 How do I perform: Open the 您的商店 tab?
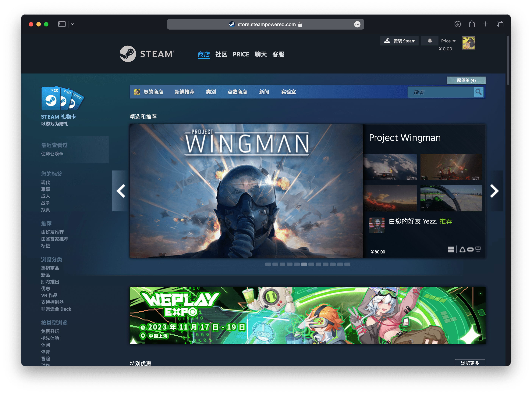coord(148,92)
